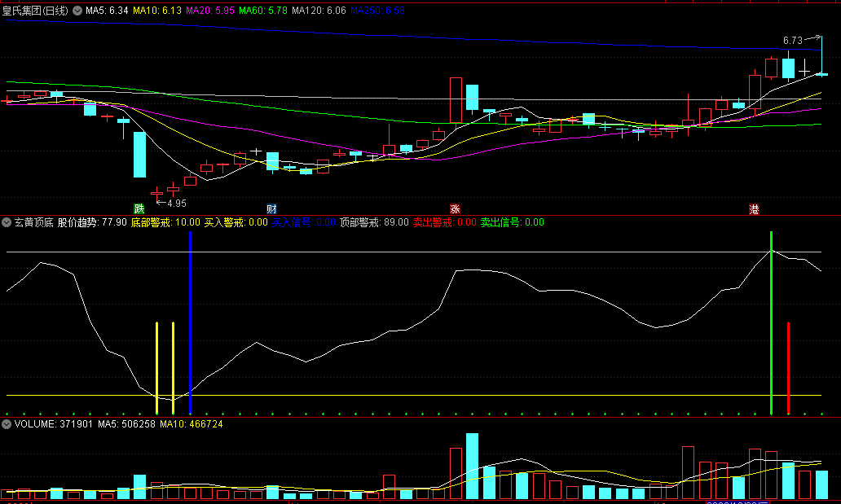Screen dimensions: 841x504
Task: Select the MA60: 5.78 label
Action: click(x=262, y=11)
